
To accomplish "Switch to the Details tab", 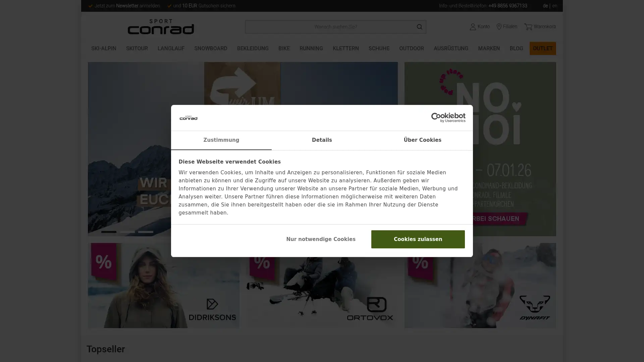I will [x=322, y=140].
